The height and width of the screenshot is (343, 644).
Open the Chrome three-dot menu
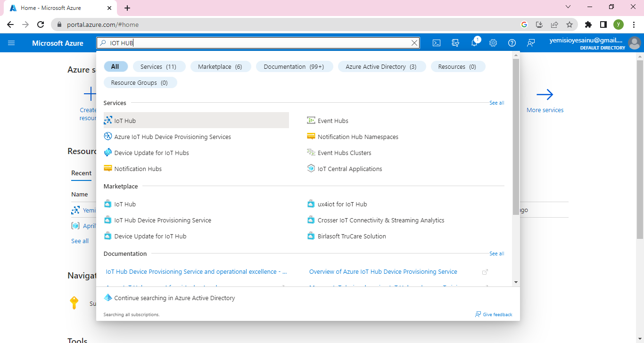tap(634, 24)
